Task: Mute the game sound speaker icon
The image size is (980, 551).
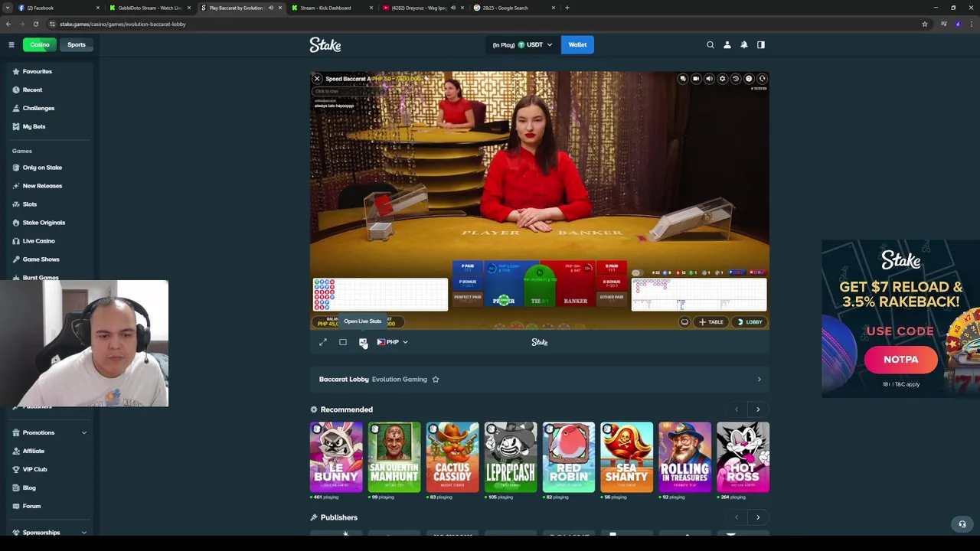Action: (709, 79)
